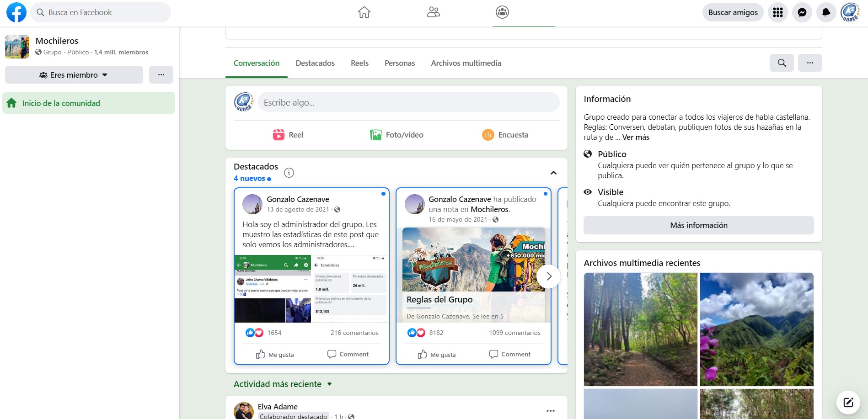Screen dimensions: 868x419
Task: Advance the featured carousel with next arrow
Action: click(549, 276)
